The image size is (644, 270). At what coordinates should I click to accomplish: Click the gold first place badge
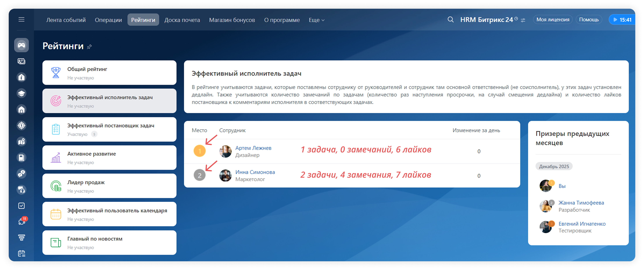pyautogui.click(x=200, y=151)
